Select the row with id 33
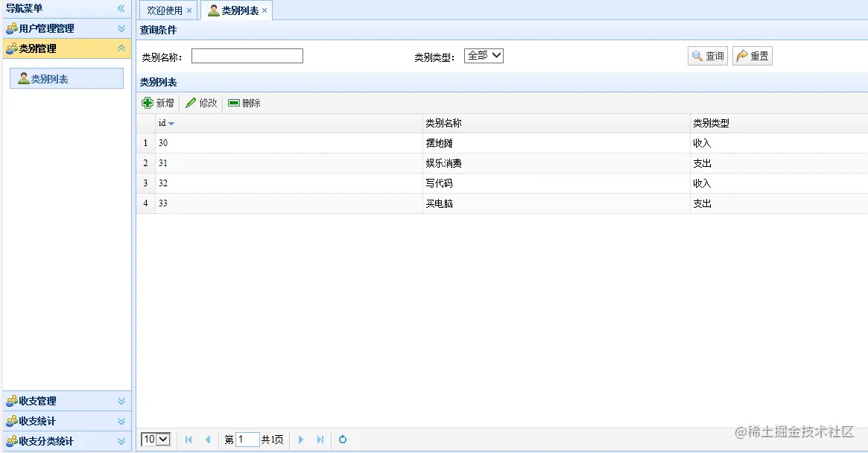Screen dimensions: 868x453 502,203
